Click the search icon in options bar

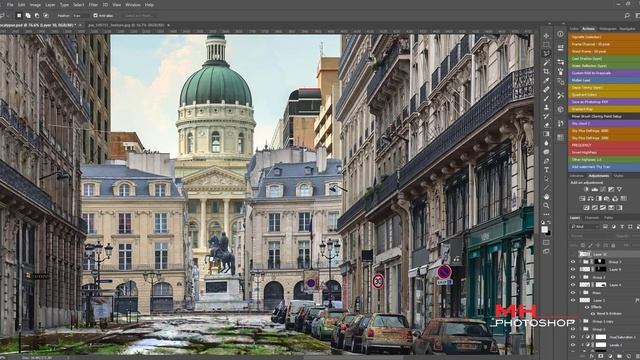627,16
